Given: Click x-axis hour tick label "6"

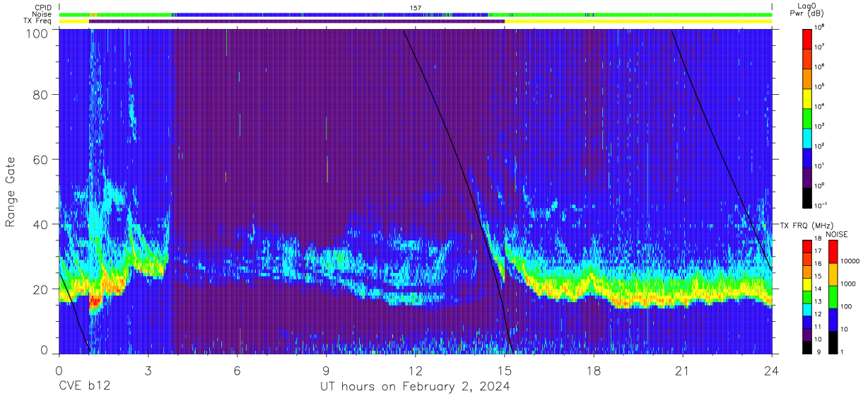Looking at the screenshot, I should click(237, 370).
